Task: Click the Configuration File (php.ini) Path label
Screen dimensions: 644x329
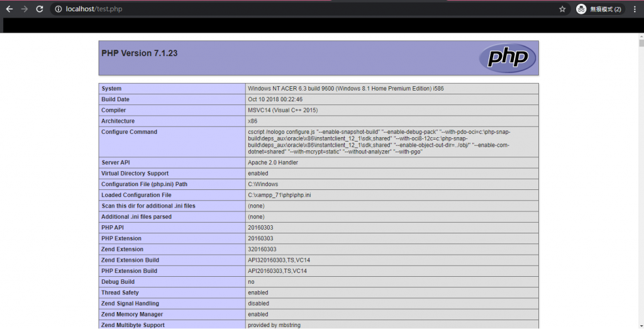Action: click(x=144, y=184)
